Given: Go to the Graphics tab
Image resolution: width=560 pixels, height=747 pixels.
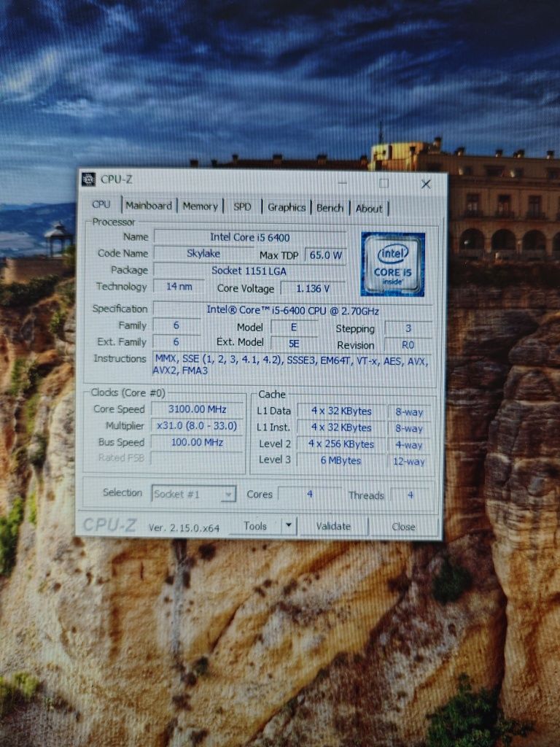Looking at the screenshot, I should [286, 207].
